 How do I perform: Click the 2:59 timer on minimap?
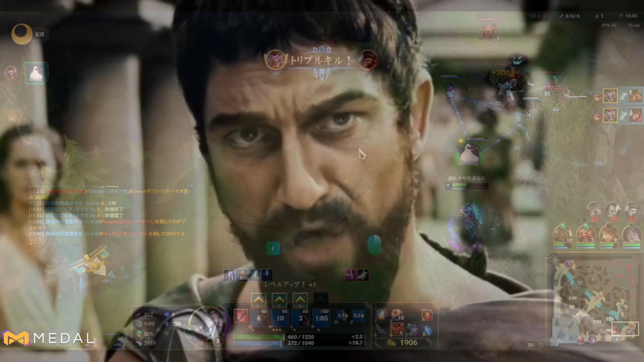[x=572, y=298]
